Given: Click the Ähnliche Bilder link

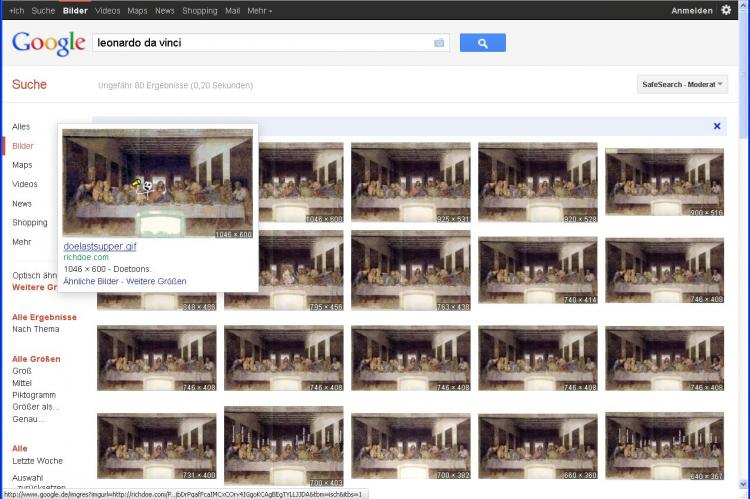Looking at the screenshot, I should pos(91,281).
